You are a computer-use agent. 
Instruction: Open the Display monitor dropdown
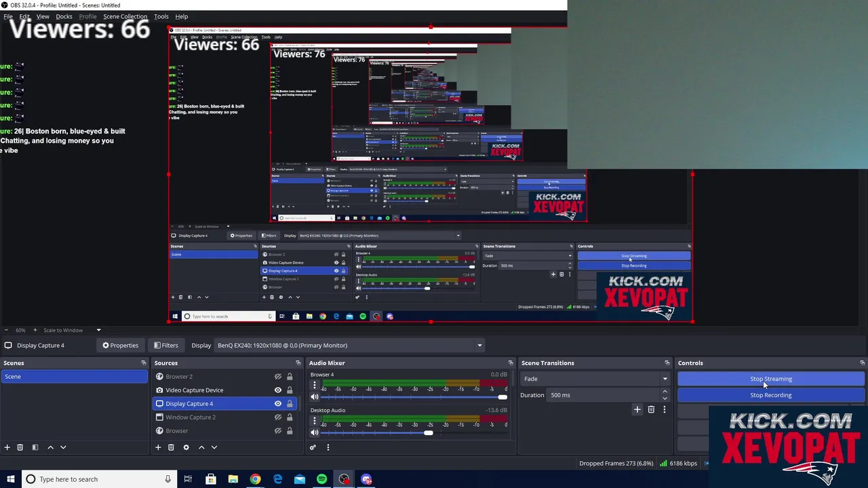click(350, 345)
